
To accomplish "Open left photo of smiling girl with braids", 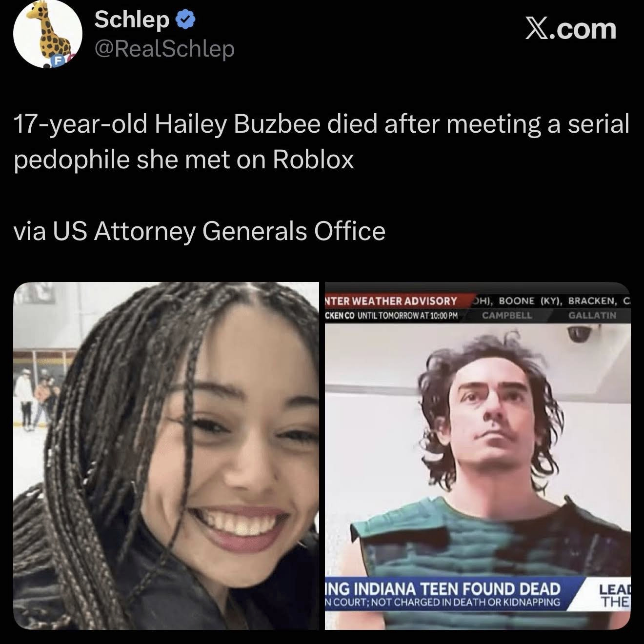I will coord(166,456).
